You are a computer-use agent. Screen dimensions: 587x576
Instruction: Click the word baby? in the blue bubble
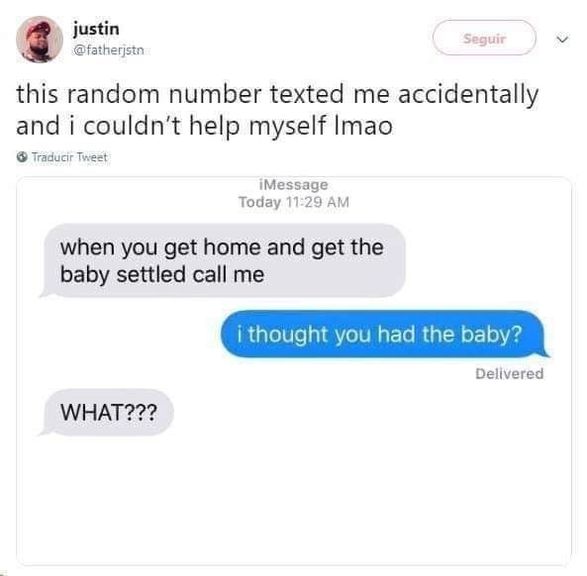(491, 334)
